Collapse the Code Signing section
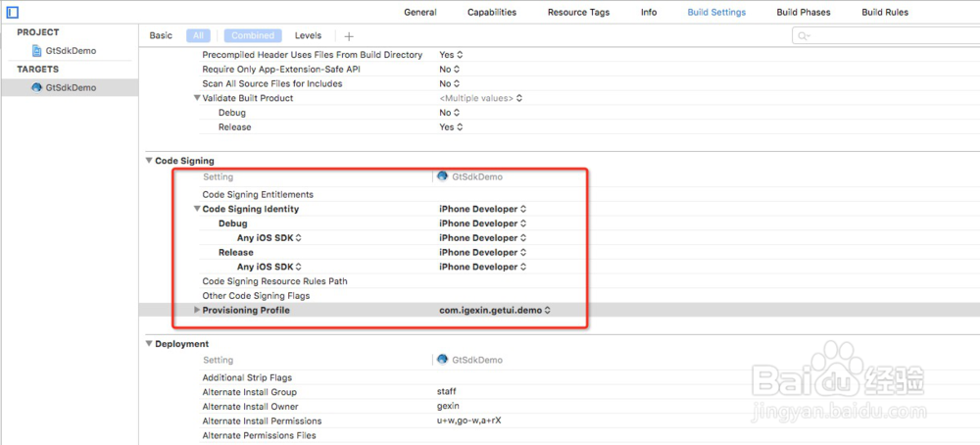This screenshot has width=980, height=445. pyautogui.click(x=149, y=161)
